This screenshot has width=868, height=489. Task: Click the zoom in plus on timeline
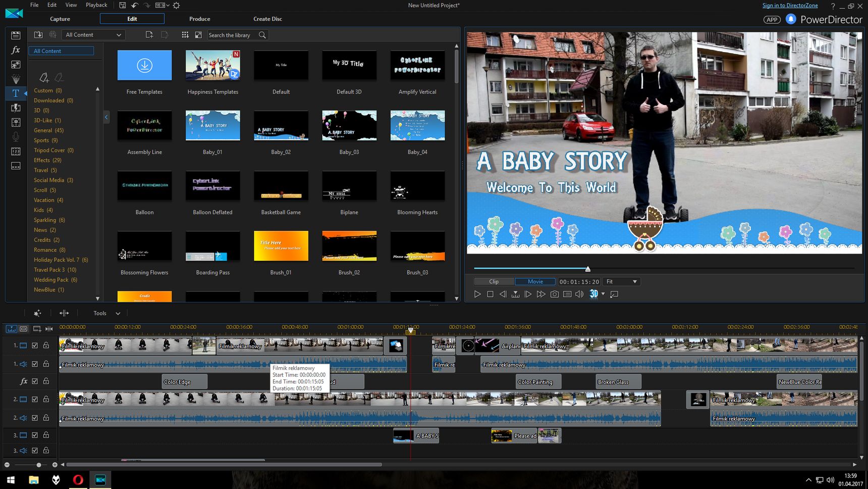55,465
